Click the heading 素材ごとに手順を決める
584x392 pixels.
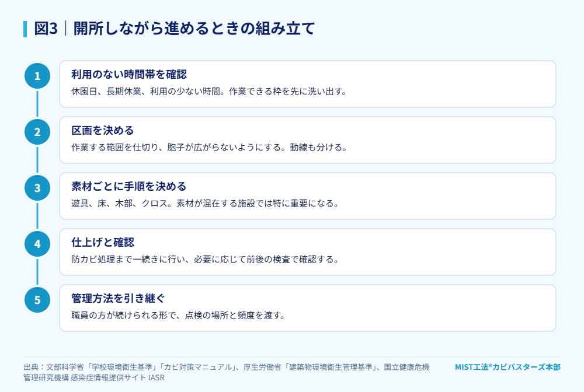point(128,186)
